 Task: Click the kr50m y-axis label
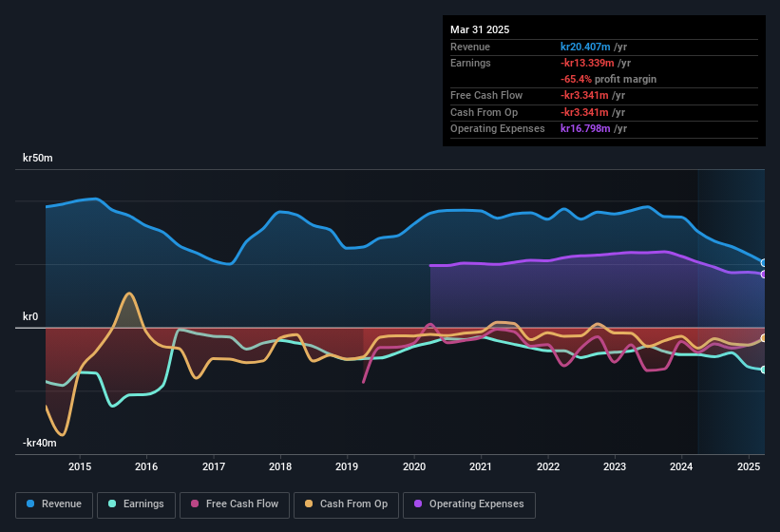click(x=38, y=158)
